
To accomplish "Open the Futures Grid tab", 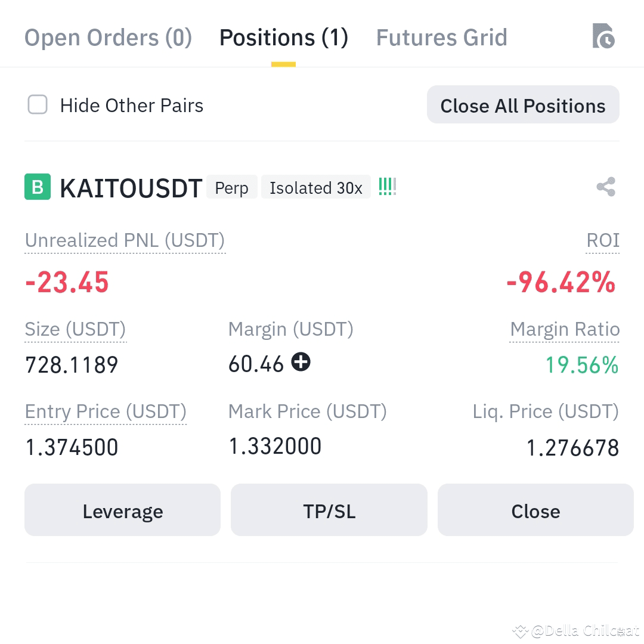I will [441, 38].
